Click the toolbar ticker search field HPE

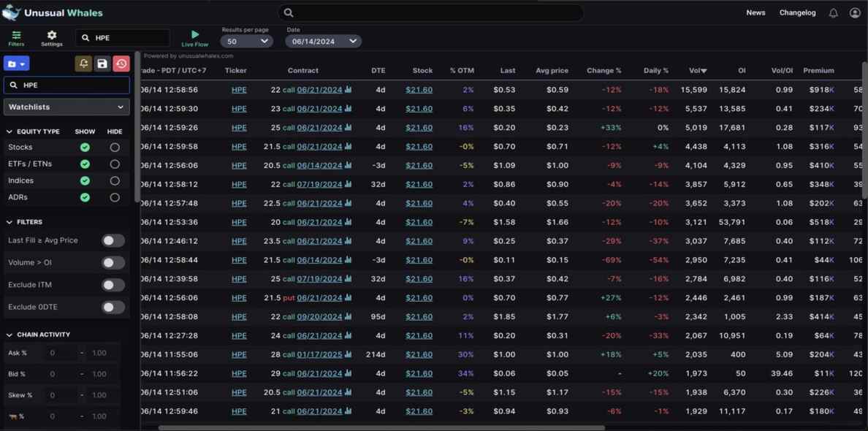pyautogui.click(x=123, y=38)
